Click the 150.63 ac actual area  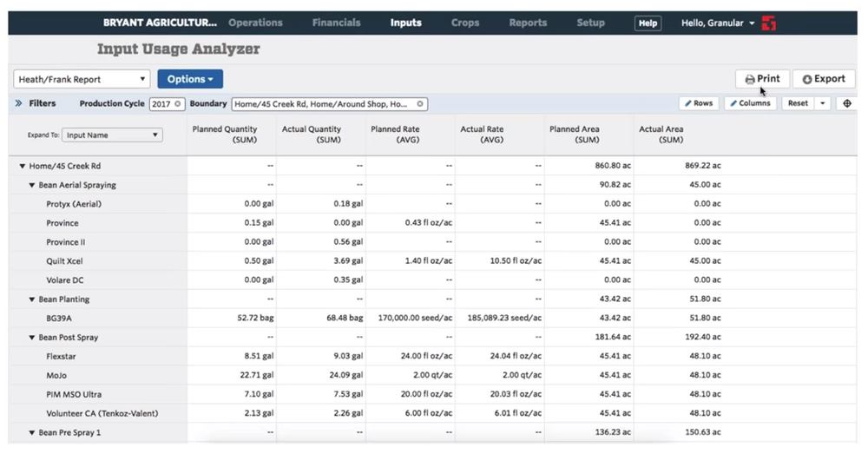pos(702,432)
